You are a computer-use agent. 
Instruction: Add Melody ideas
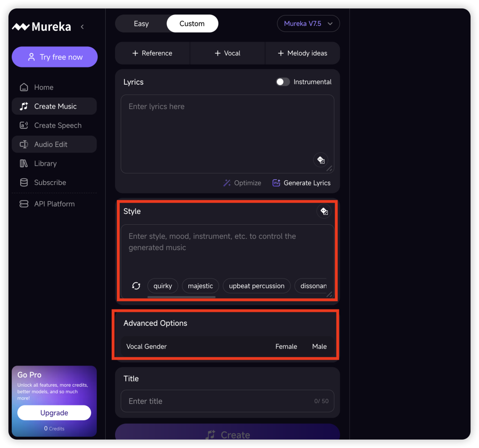tap(302, 53)
